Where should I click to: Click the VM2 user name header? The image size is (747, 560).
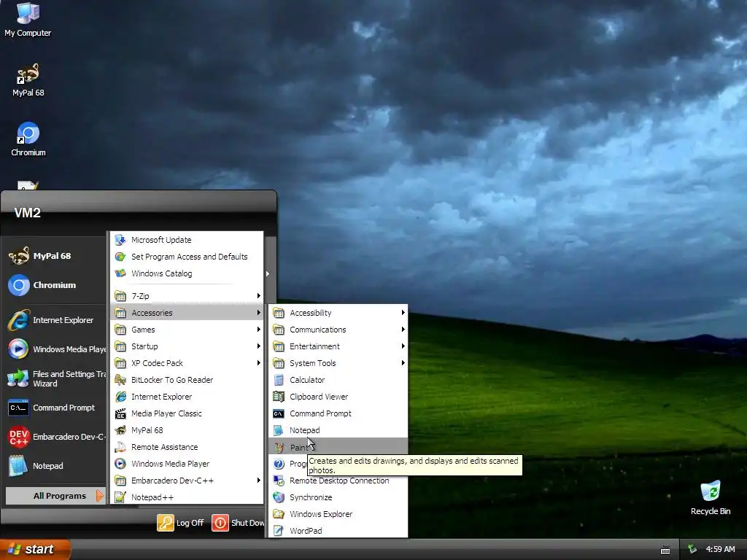click(27, 213)
